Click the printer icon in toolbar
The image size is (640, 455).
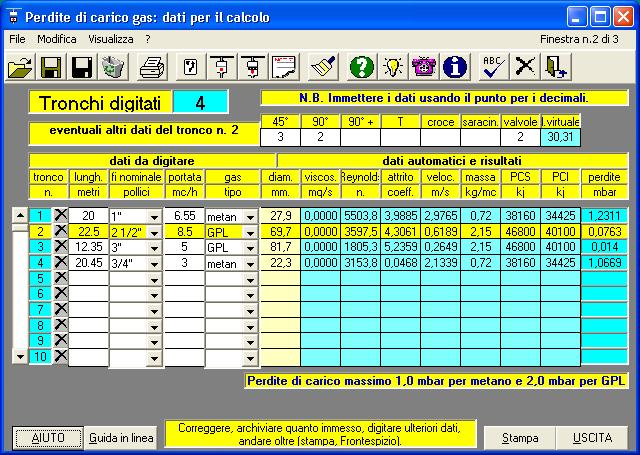point(151,67)
